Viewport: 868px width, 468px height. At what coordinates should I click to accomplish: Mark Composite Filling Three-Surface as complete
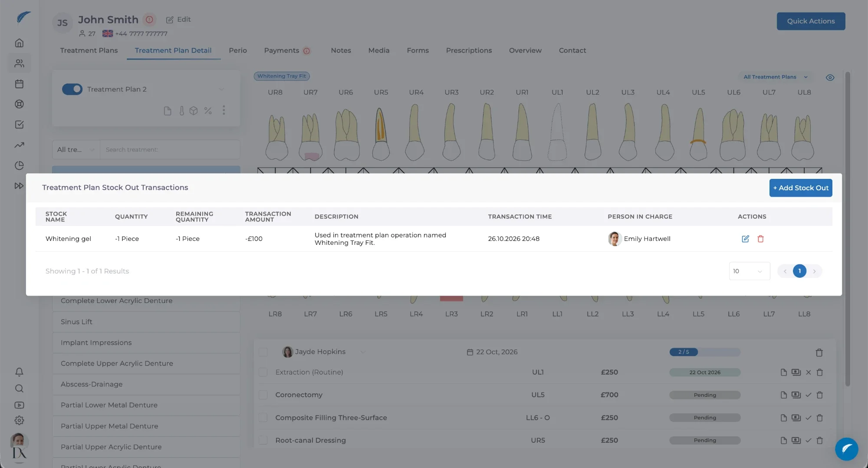(808, 418)
